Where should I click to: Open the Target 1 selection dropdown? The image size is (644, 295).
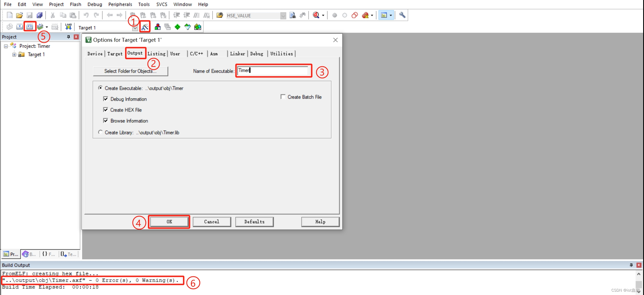click(135, 28)
